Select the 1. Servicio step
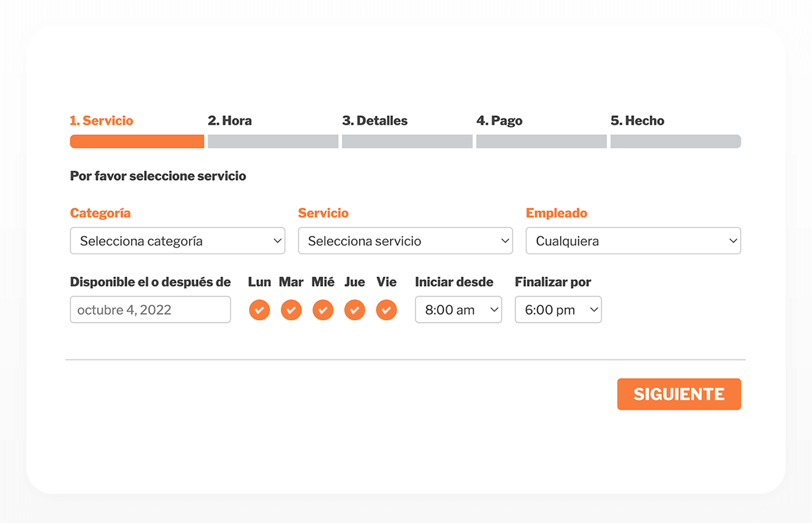 tap(101, 121)
